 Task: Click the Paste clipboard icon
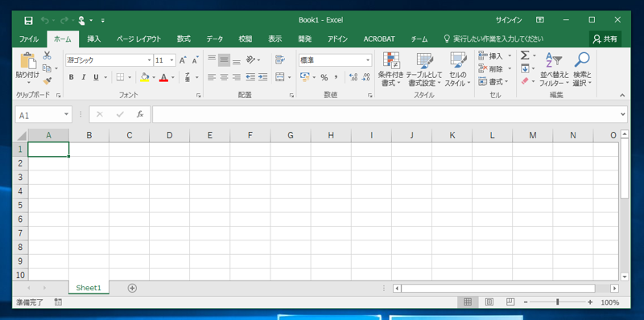[x=28, y=60]
